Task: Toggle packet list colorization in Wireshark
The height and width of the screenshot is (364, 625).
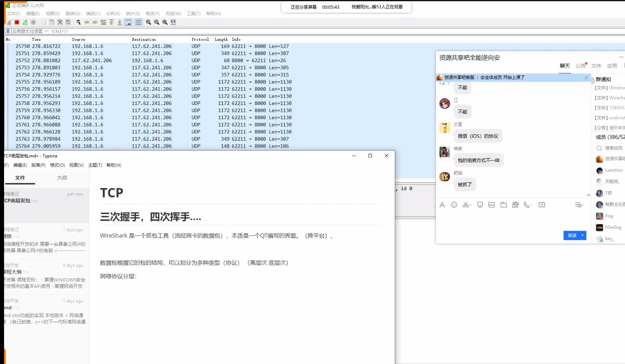Action: pos(138,22)
